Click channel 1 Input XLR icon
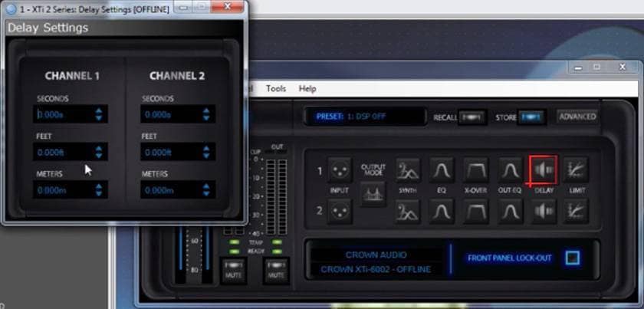The height and width of the screenshot is (309, 644). pyautogui.click(x=339, y=170)
